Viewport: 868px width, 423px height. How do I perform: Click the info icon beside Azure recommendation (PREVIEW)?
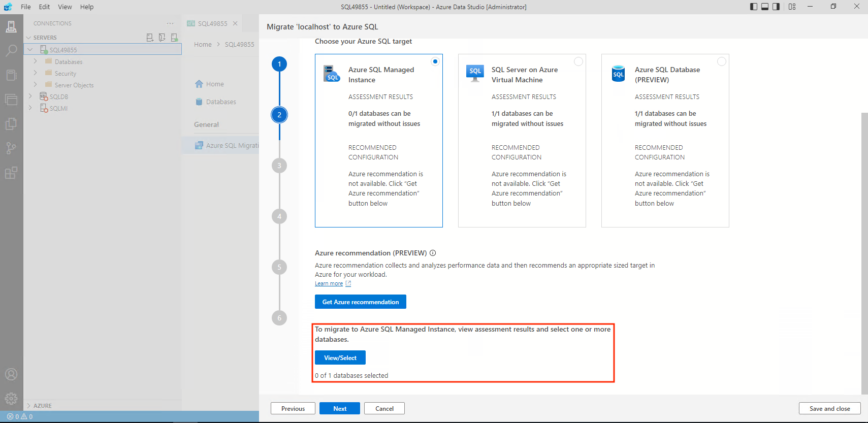[433, 253]
